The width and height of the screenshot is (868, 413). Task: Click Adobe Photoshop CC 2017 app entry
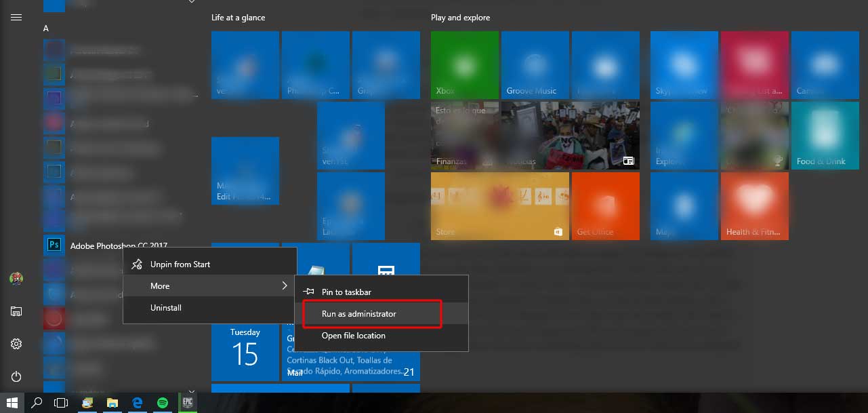click(119, 245)
